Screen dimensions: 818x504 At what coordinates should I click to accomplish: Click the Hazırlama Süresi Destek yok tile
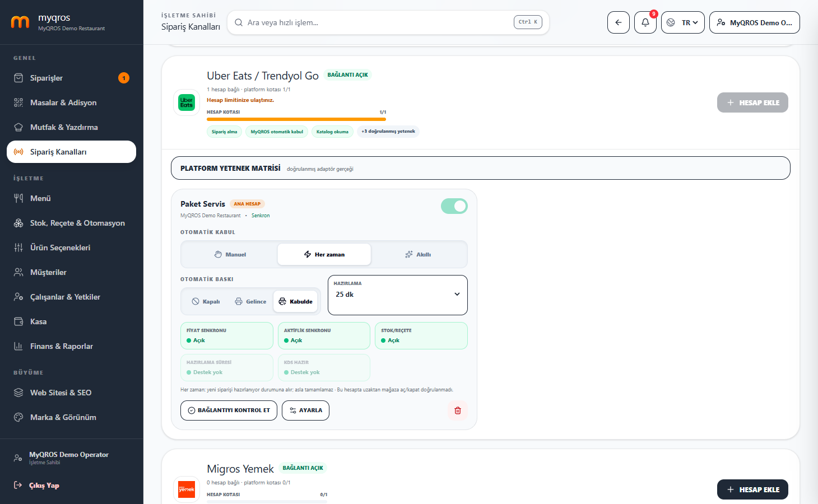point(227,367)
